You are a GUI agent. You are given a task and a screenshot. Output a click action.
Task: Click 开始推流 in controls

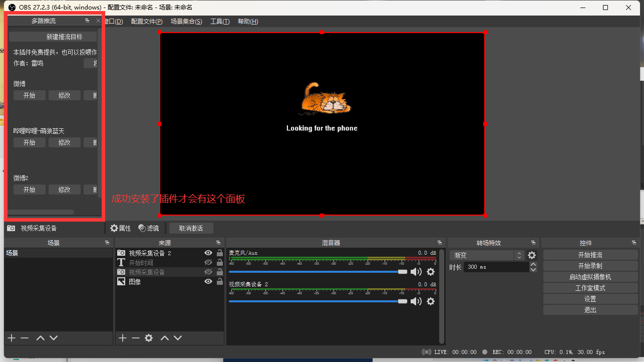coord(590,255)
